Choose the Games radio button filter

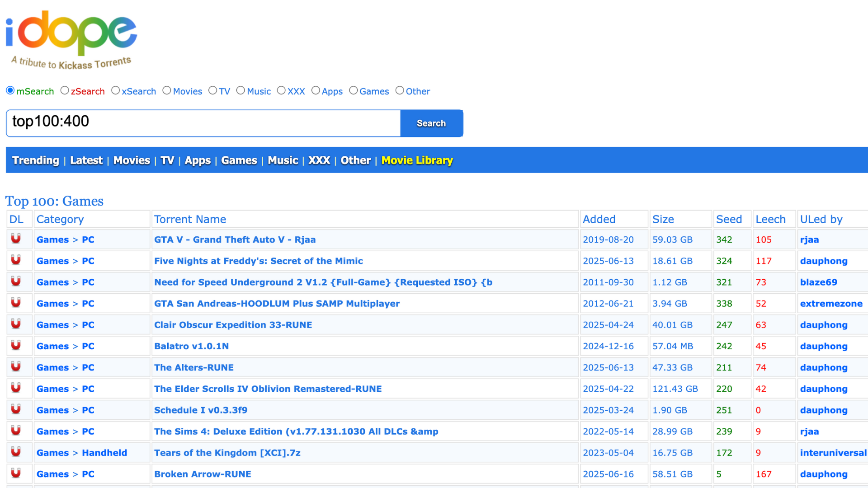coord(354,91)
